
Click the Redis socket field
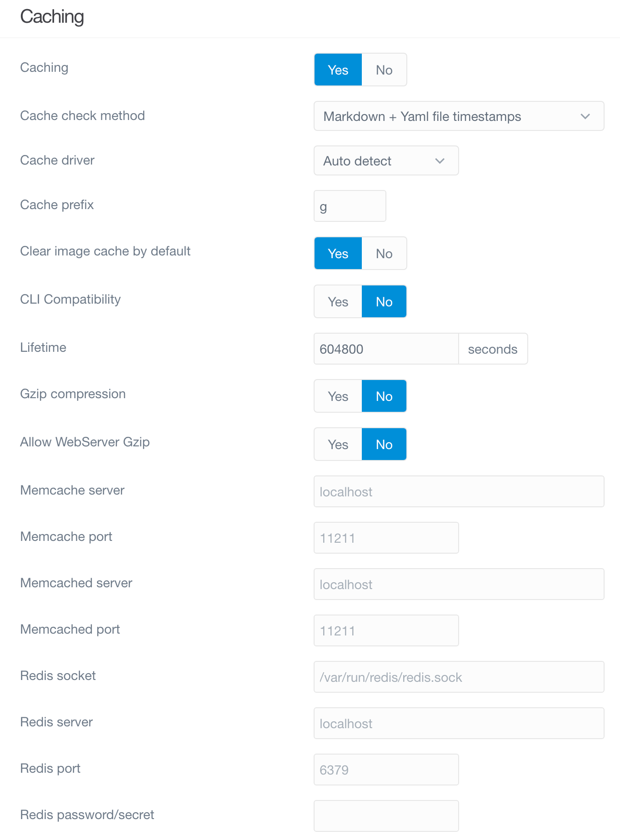pos(458,677)
